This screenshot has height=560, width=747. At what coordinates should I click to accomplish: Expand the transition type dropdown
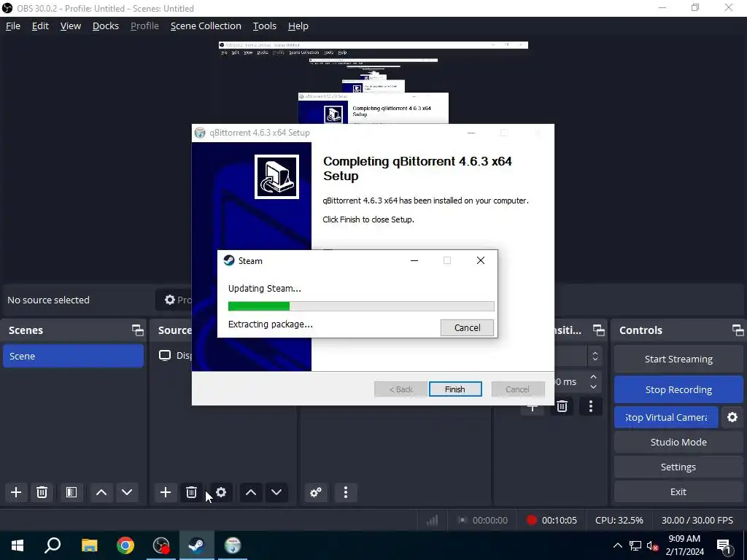click(x=595, y=356)
